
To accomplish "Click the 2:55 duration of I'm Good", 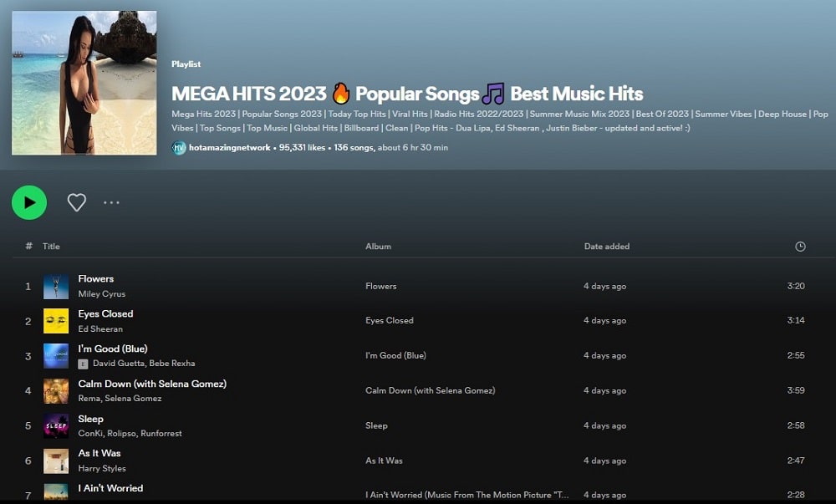I will [x=796, y=355].
